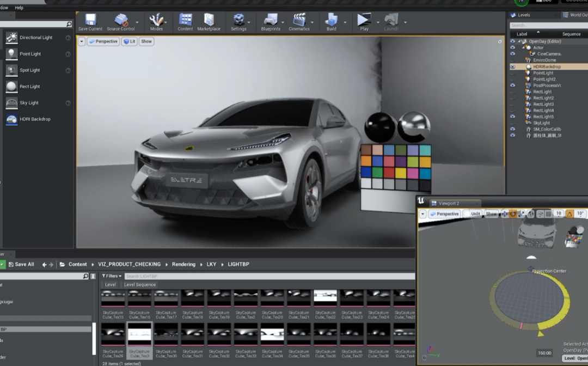Open main viewport options dropdown arrow

[x=82, y=41]
